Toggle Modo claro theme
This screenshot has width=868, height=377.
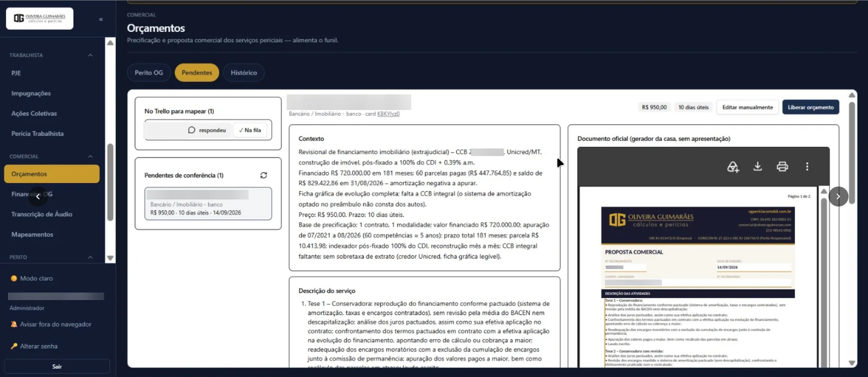point(32,278)
